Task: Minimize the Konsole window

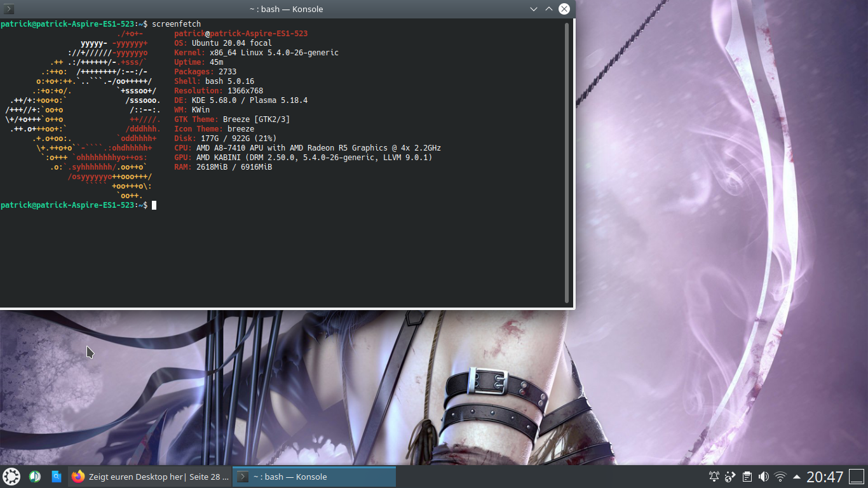Action: (x=534, y=9)
